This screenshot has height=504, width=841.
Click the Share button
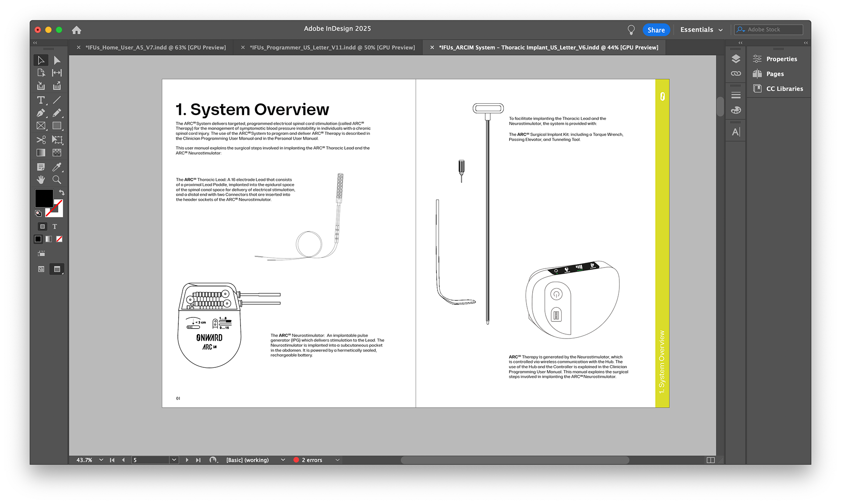click(656, 30)
